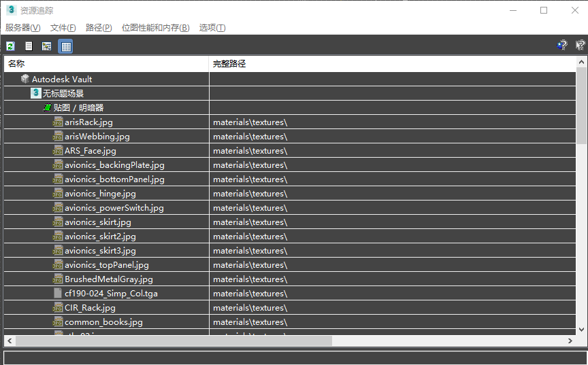Click the JPG icon of ARS_Face.jpg
588x365 pixels.
click(x=58, y=150)
